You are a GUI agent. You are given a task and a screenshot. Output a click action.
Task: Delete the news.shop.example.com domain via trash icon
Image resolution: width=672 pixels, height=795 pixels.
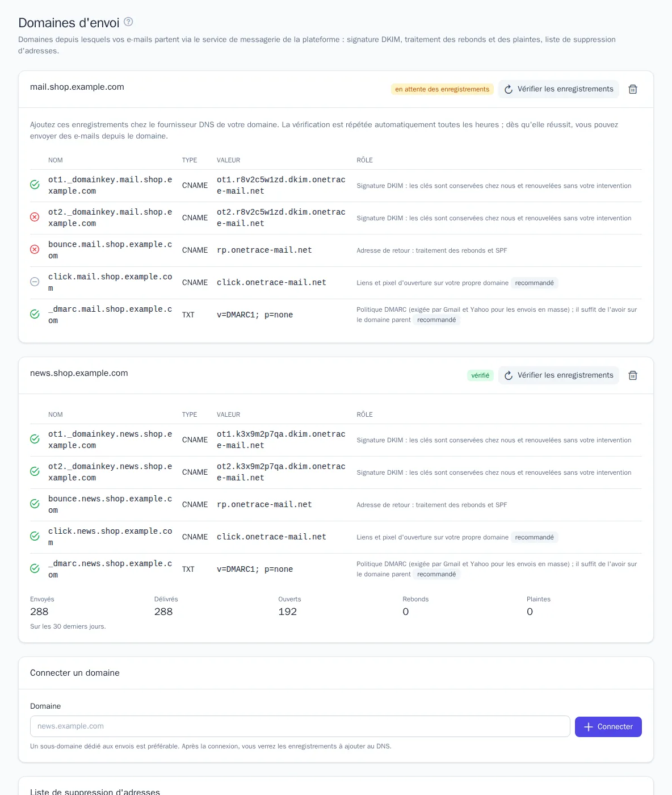633,375
